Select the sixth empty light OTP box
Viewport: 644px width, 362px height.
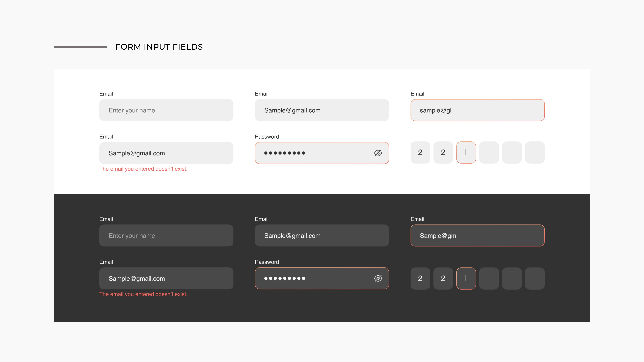click(535, 152)
